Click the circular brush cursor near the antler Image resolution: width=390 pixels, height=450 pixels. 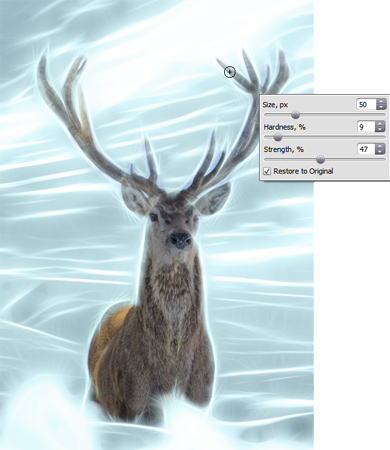230,72
